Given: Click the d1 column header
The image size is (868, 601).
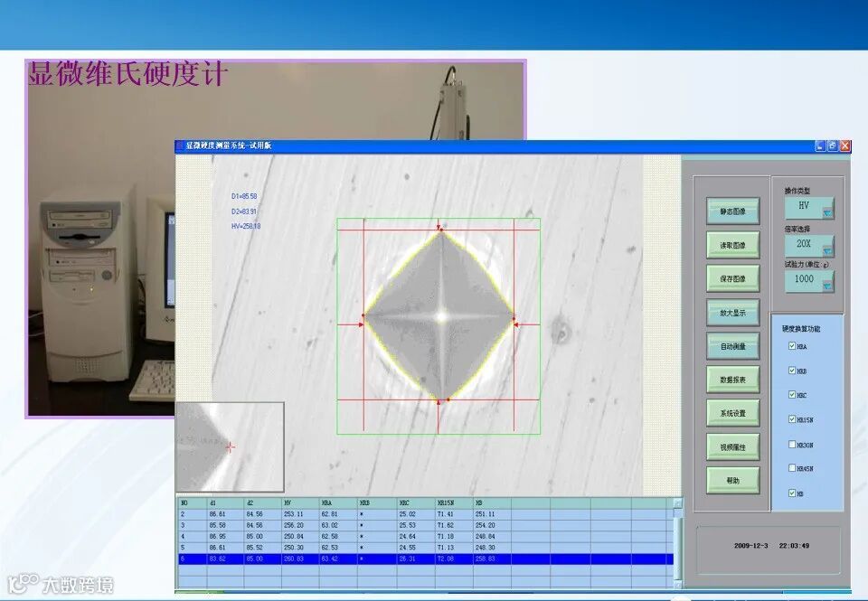Looking at the screenshot, I should 225,503.
